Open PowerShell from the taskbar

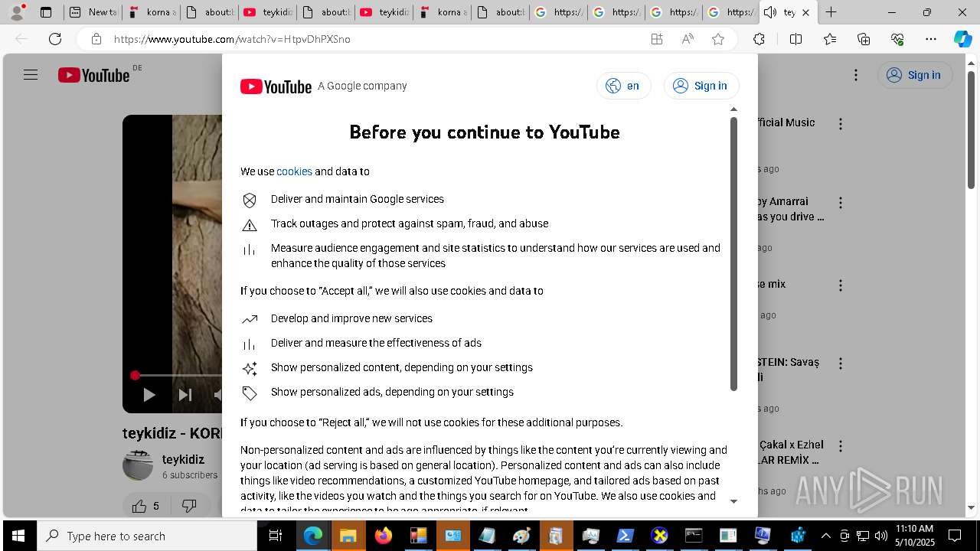click(625, 536)
